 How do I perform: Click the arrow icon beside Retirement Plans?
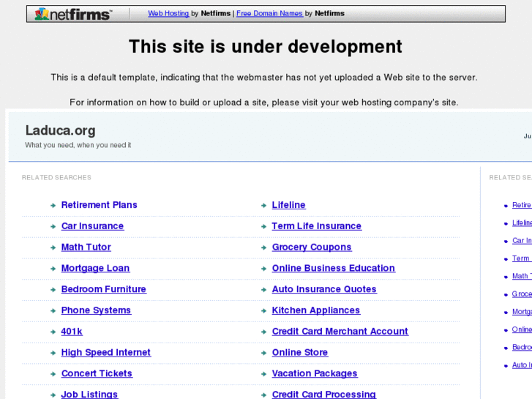click(x=53, y=206)
